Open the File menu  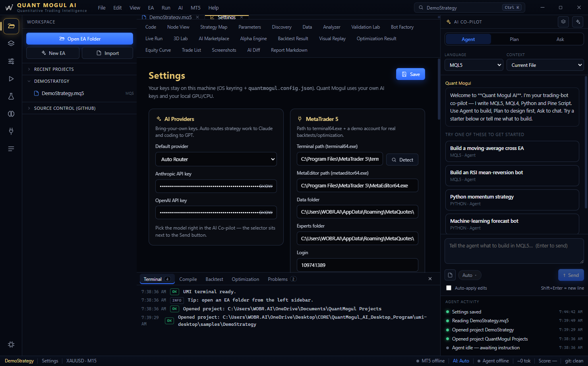click(x=102, y=8)
